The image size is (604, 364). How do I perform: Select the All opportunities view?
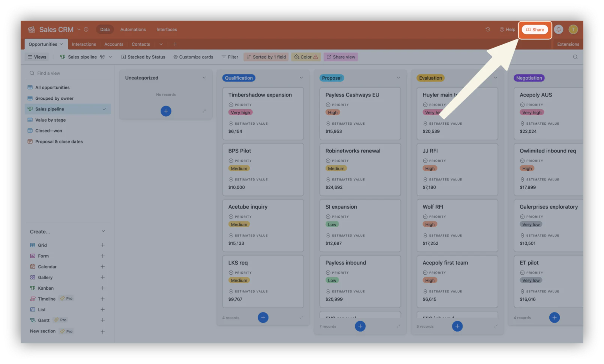pyautogui.click(x=68, y=87)
